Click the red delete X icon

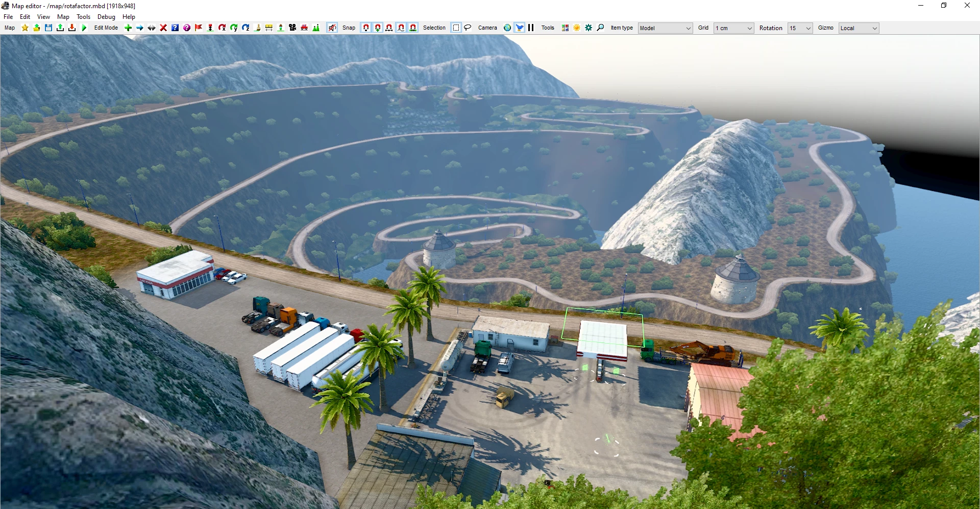click(x=163, y=28)
